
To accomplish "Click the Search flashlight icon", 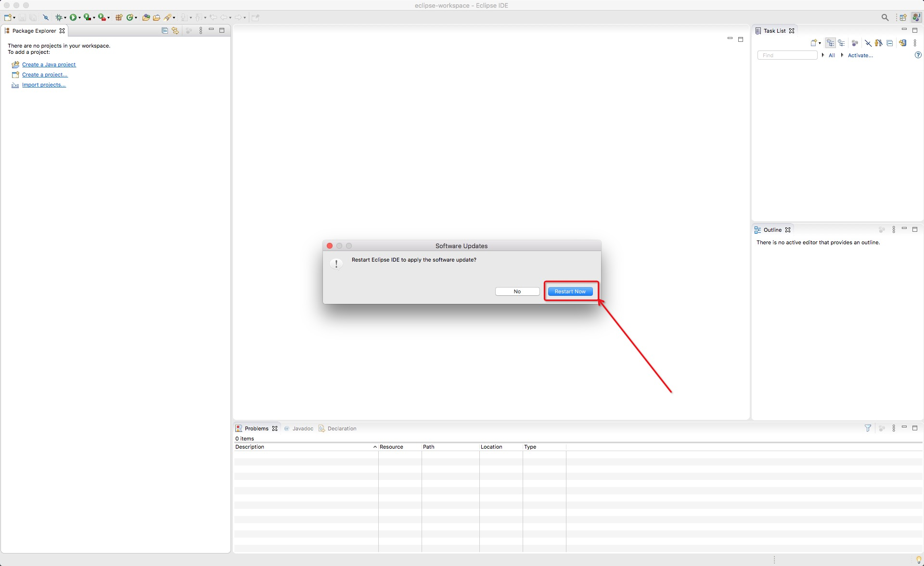I will point(167,17).
